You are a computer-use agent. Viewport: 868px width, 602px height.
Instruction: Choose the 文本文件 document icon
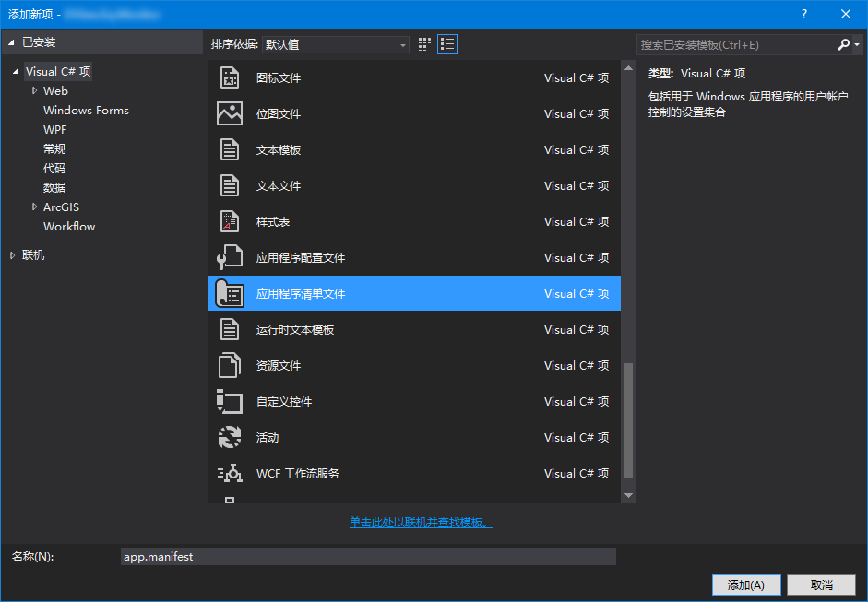point(230,185)
